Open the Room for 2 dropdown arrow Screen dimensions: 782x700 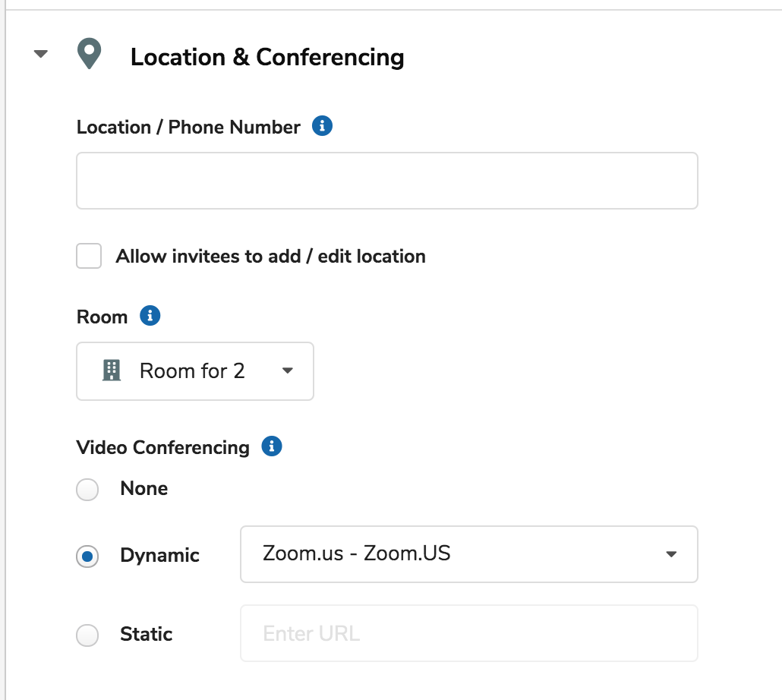[x=287, y=370]
